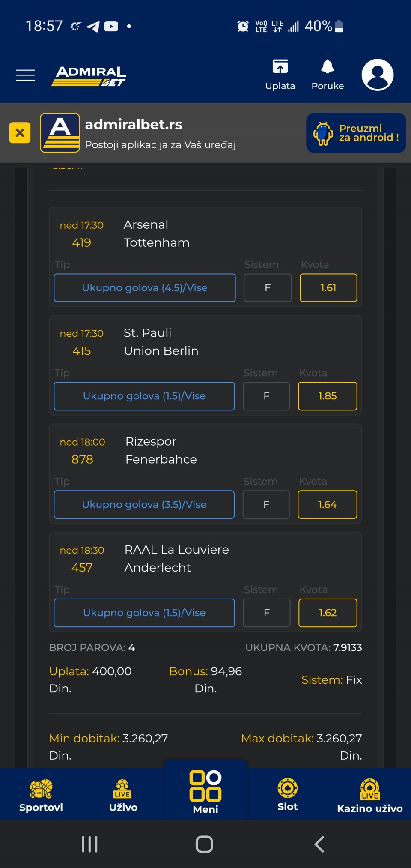Tap the AdmiralBet logo
This screenshot has width=411, height=868.
pos(89,76)
